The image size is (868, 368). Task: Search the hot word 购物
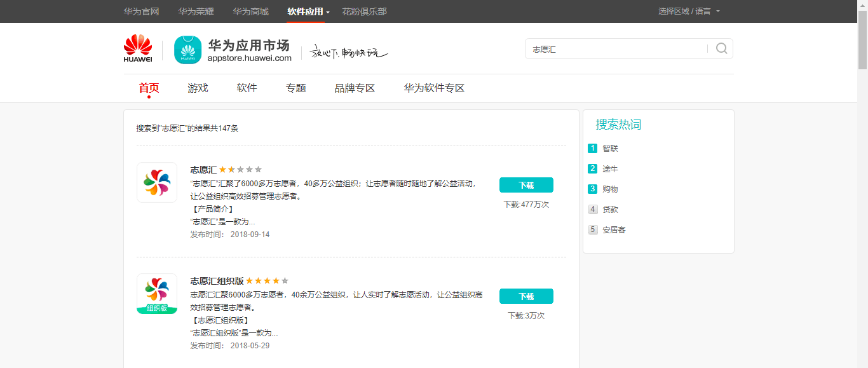[610, 189]
